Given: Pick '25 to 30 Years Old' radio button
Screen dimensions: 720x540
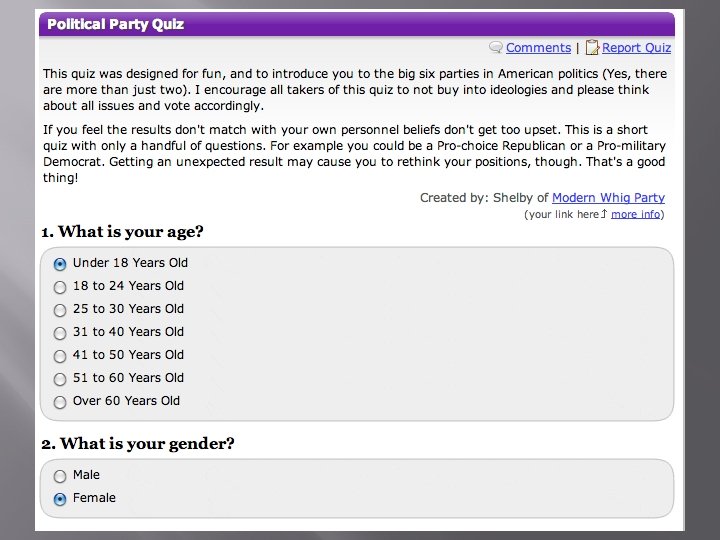Looking at the screenshot, I should 60,310.
